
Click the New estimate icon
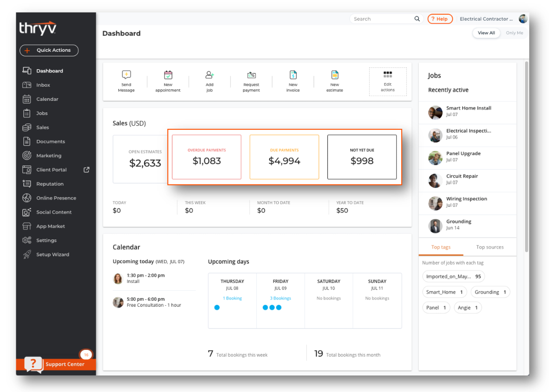point(335,75)
